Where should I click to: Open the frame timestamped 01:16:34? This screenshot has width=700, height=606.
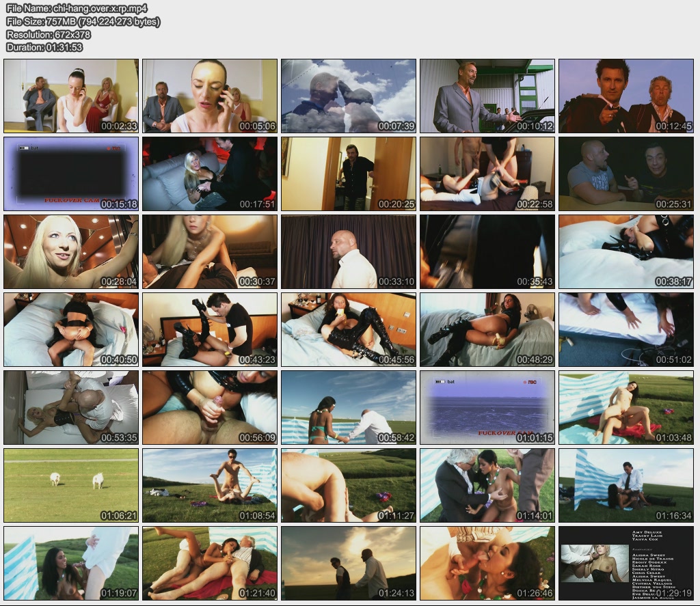coord(625,485)
